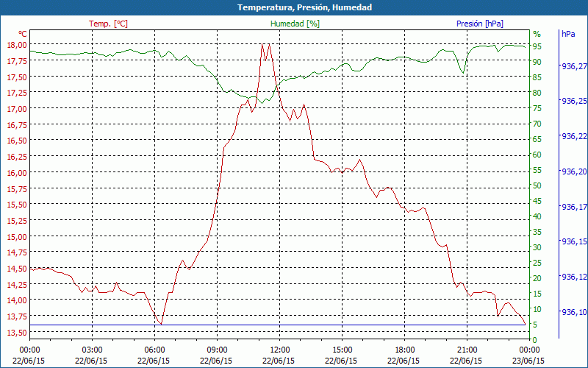Click the '40' humidity axis value
Screen dimensions: 588x368
tap(537, 216)
